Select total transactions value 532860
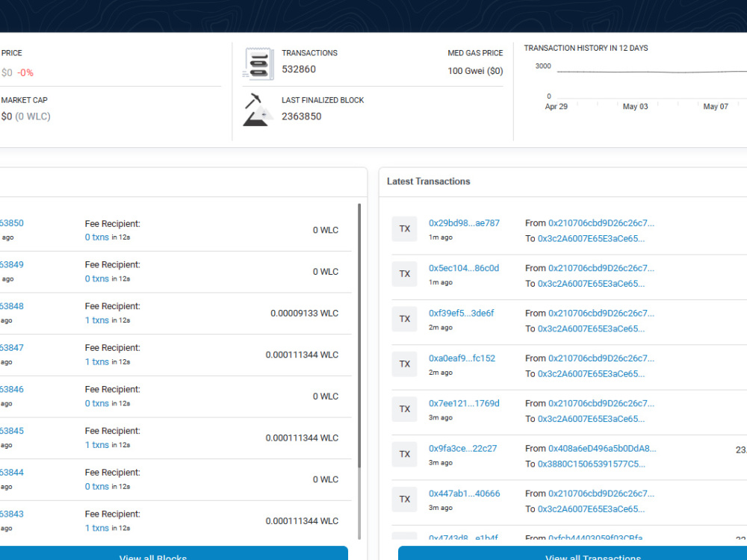 (299, 69)
